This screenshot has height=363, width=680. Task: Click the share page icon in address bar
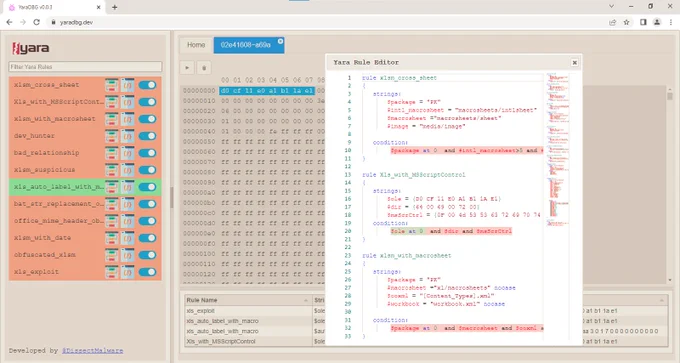coord(612,22)
